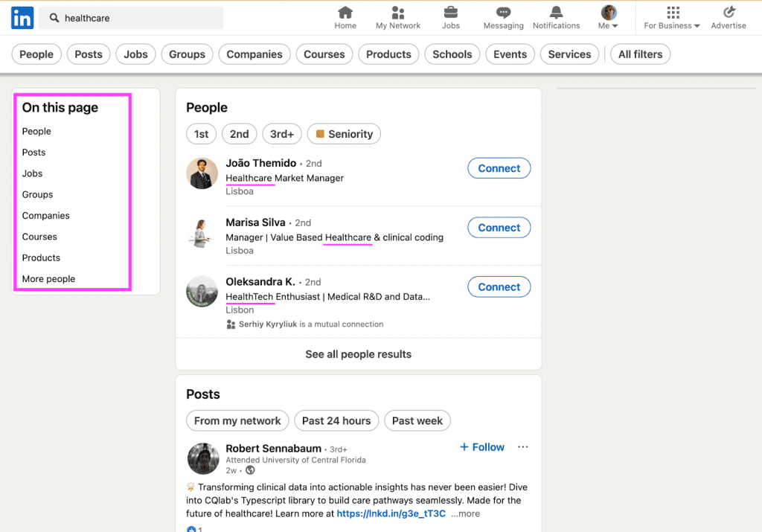Filter results by Jobs pill
This screenshot has width=762, height=532.
[x=135, y=54]
